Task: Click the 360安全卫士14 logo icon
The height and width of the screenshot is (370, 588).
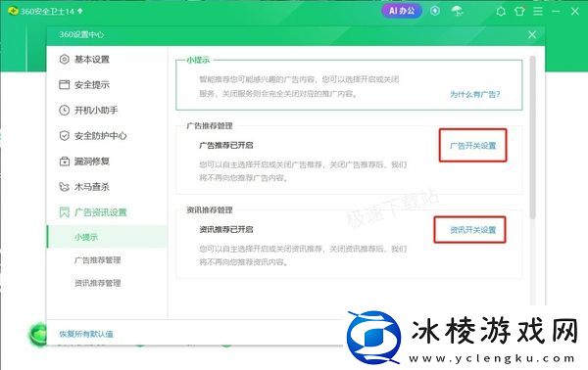Action: [x=13, y=11]
